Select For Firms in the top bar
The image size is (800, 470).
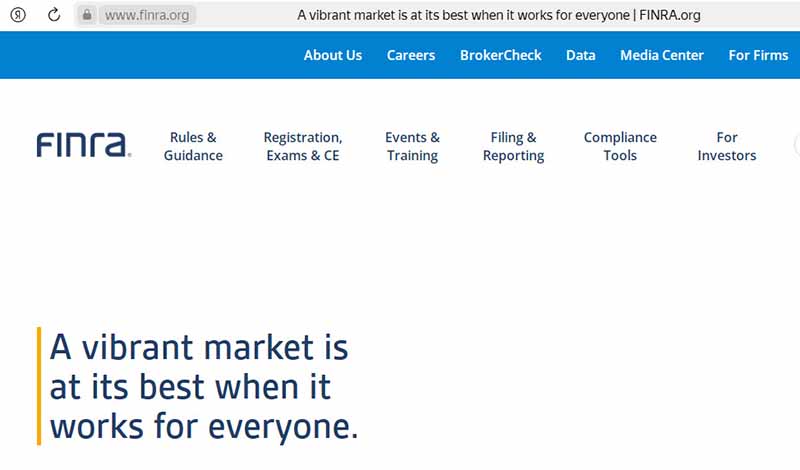click(758, 55)
